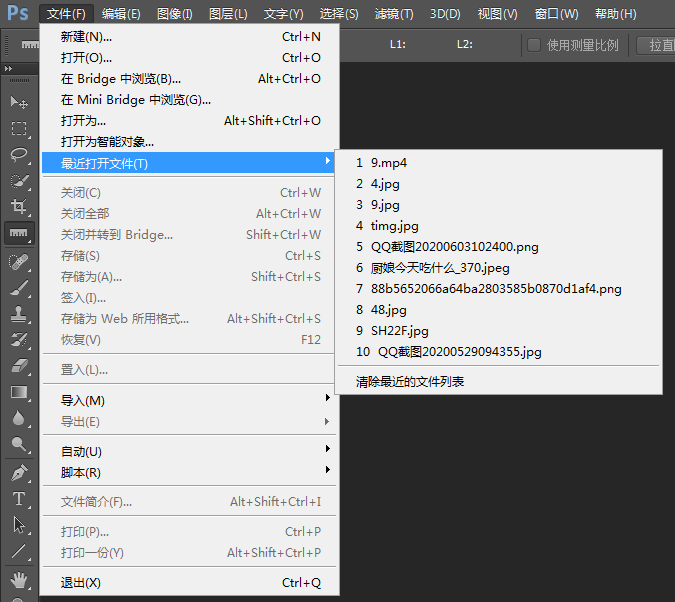
Task: Choose 退出(X) to quit Photoshop
Action: pos(188,582)
